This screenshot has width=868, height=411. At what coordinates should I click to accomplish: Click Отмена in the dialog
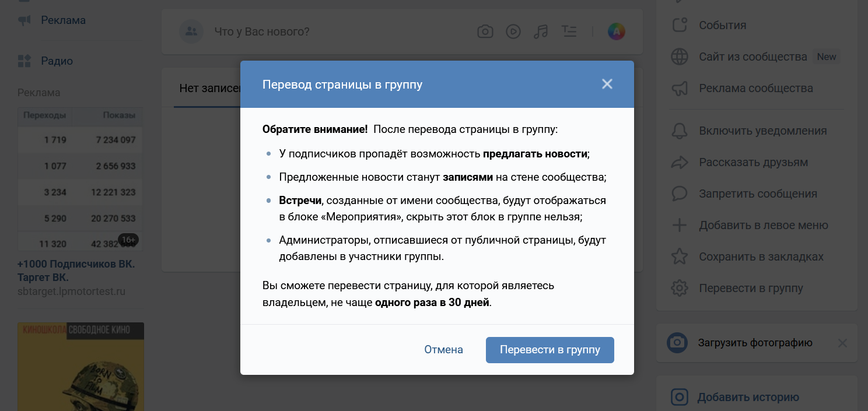click(443, 350)
